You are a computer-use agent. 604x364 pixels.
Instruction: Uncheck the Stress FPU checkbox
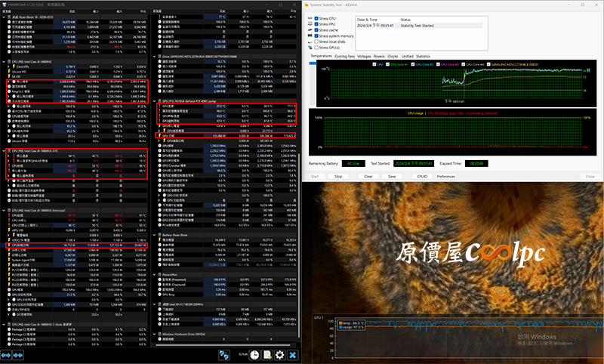pyautogui.click(x=316, y=24)
